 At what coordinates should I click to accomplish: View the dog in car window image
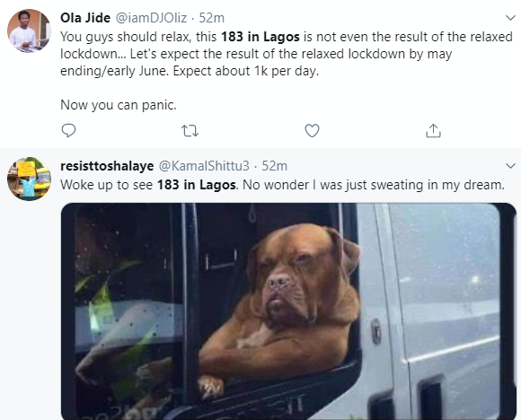(288, 311)
